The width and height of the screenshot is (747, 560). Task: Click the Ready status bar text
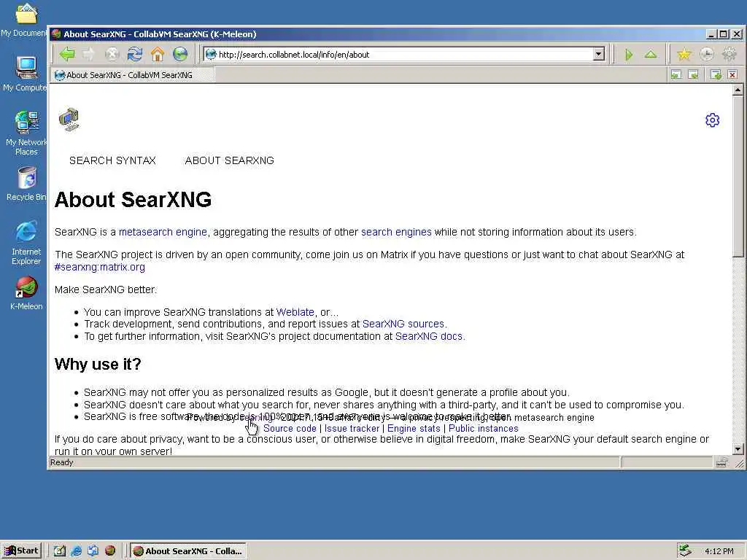pyautogui.click(x=61, y=462)
